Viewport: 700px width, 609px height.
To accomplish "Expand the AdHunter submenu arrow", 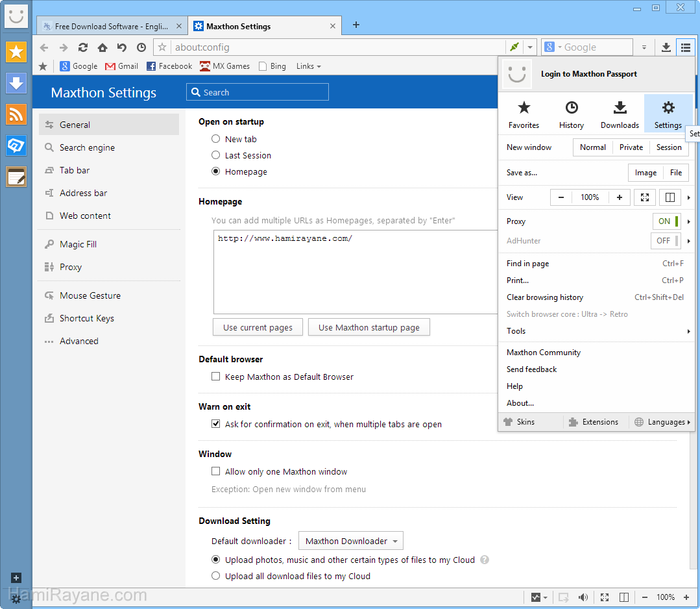I will click(x=689, y=242).
